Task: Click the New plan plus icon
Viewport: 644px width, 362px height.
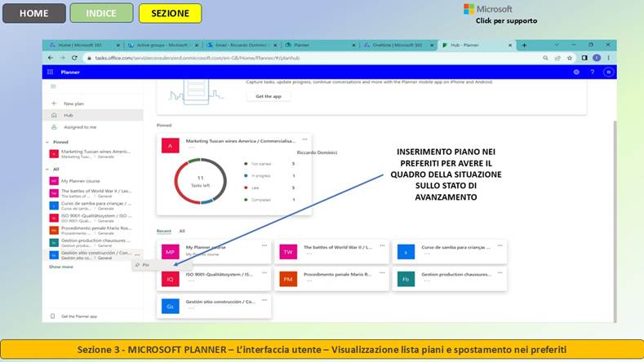Action: pyautogui.click(x=54, y=104)
